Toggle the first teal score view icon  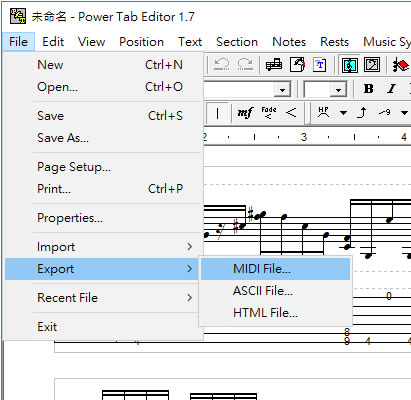350,65
